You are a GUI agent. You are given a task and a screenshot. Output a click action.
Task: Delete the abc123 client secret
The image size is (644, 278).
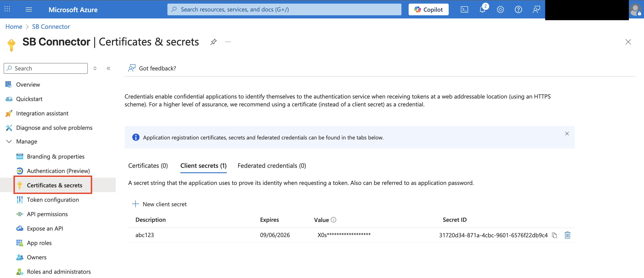[x=567, y=235]
